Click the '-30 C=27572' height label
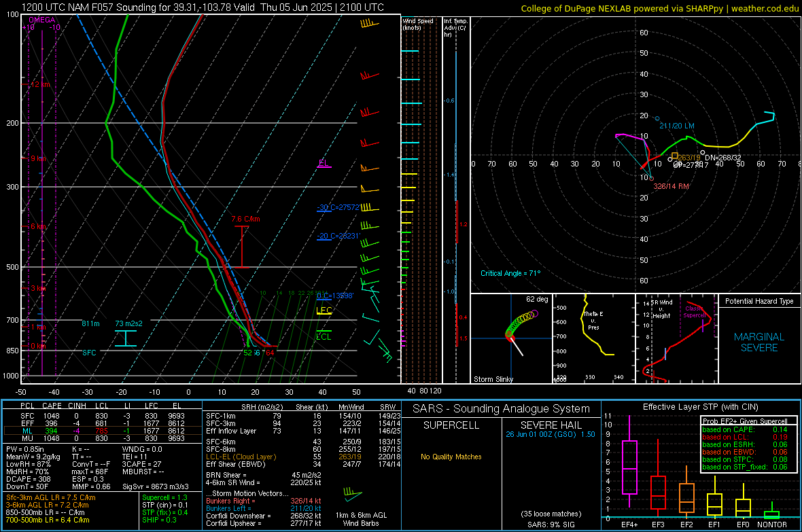 (338, 207)
